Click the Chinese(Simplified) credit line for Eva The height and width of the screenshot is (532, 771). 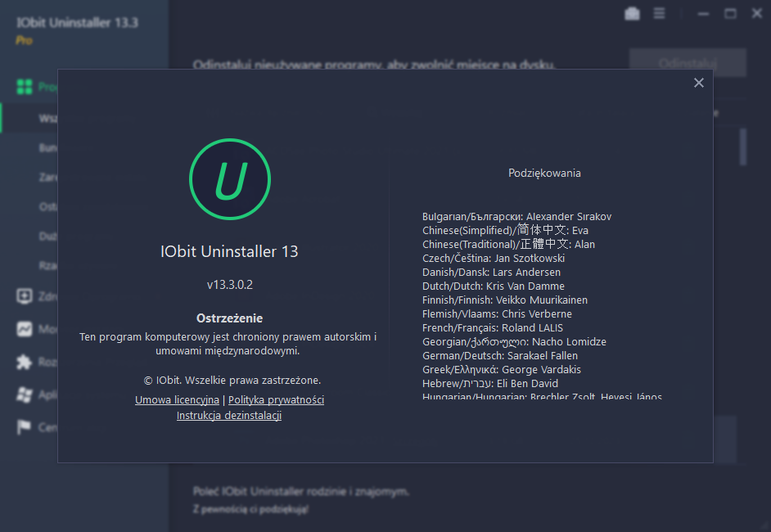click(x=505, y=230)
